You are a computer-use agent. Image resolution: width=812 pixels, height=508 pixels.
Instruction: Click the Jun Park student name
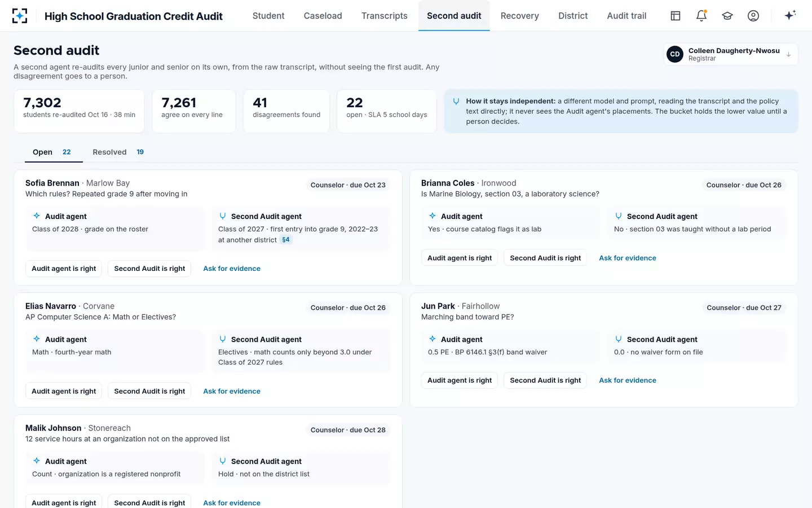tap(438, 306)
